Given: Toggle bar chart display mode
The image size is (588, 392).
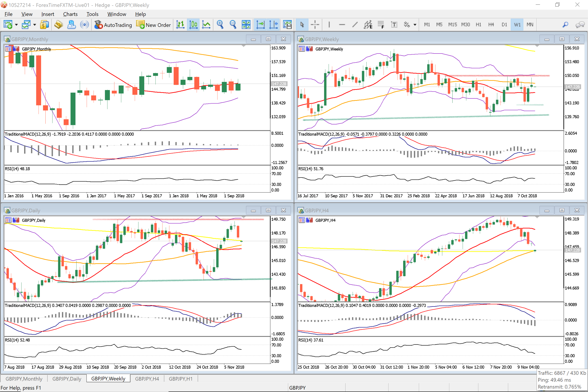Looking at the screenshot, I should pos(180,25).
